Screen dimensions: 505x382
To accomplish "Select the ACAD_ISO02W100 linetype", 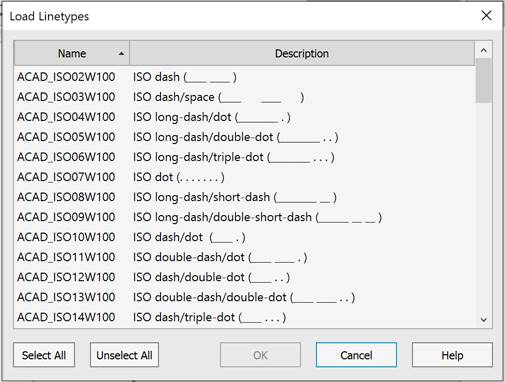I will coord(245,77).
